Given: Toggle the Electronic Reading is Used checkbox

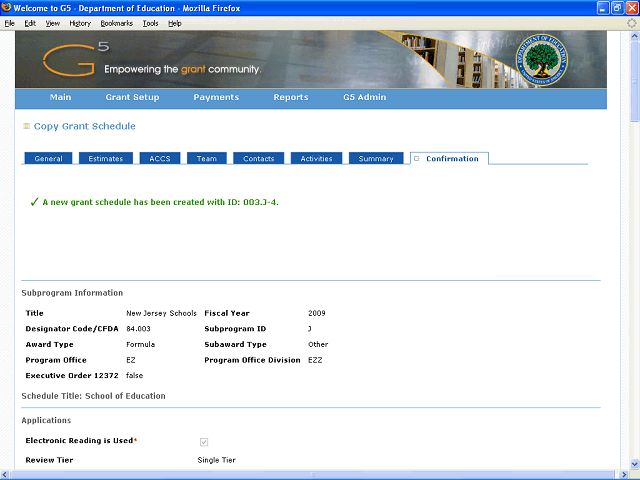Looking at the screenshot, I should tap(204, 442).
